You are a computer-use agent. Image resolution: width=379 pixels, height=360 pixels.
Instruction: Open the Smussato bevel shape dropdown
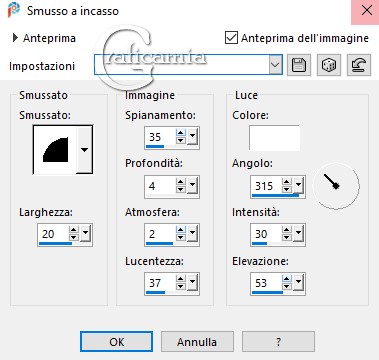click(84, 150)
